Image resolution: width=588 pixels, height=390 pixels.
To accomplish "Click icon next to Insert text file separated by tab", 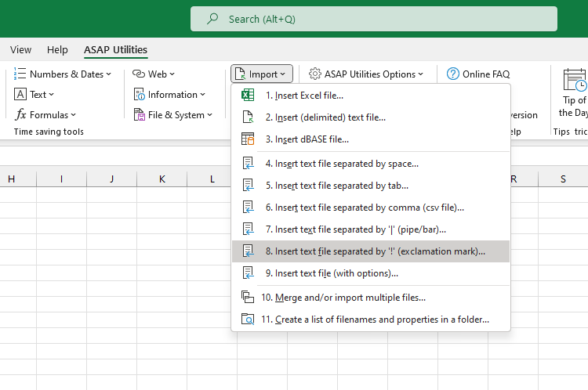I will click(248, 185).
